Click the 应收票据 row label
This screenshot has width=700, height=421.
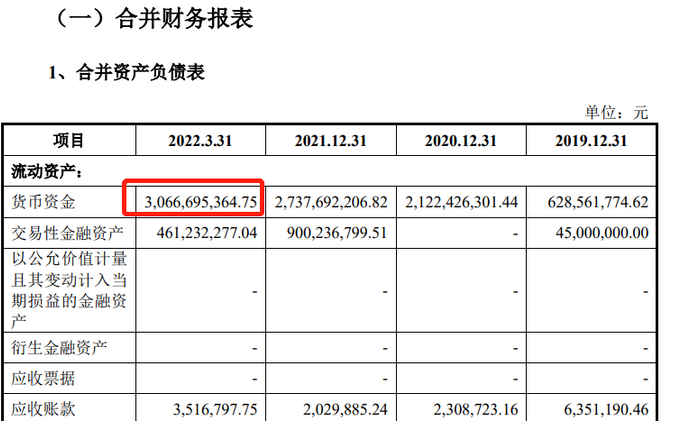pos(43,379)
